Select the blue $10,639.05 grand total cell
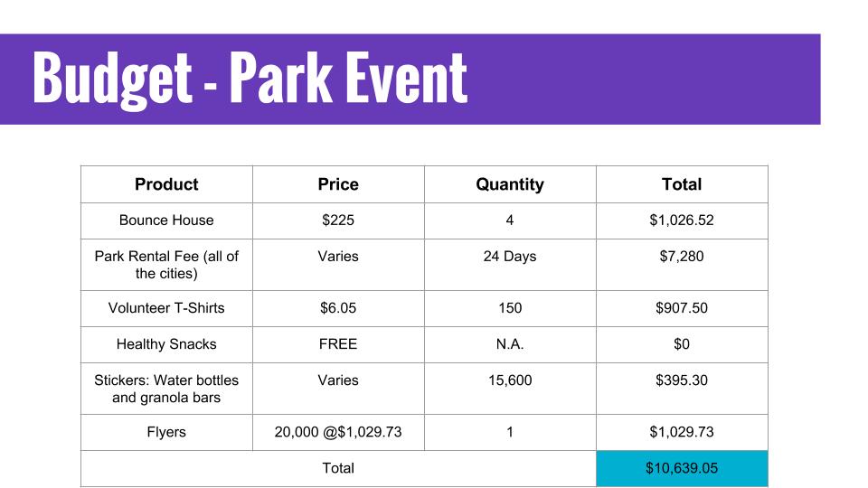The width and height of the screenshot is (868, 488). tap(682, 468)
